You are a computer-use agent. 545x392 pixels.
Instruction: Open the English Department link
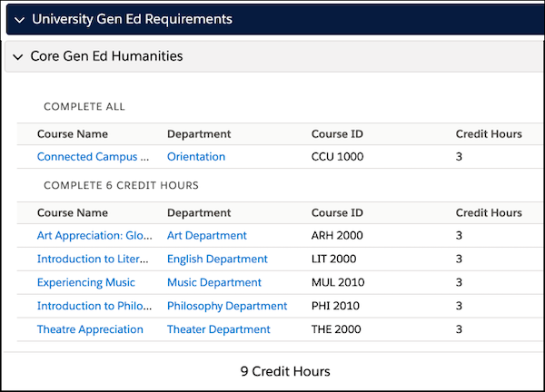coord(217,259)
